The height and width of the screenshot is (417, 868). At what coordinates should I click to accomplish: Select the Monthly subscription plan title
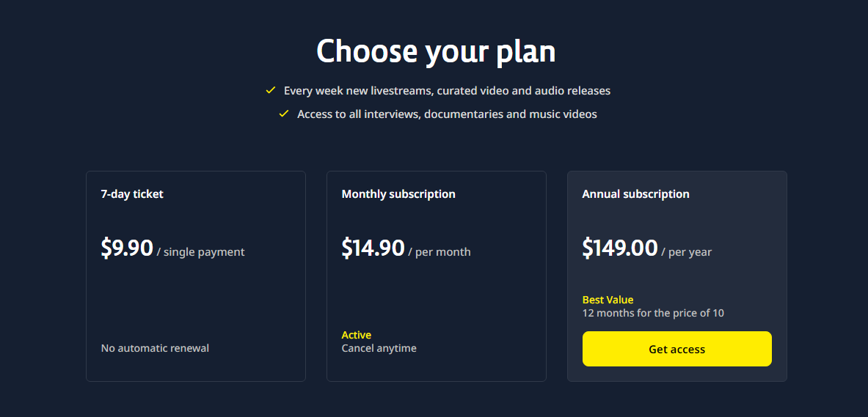point(398,194)
